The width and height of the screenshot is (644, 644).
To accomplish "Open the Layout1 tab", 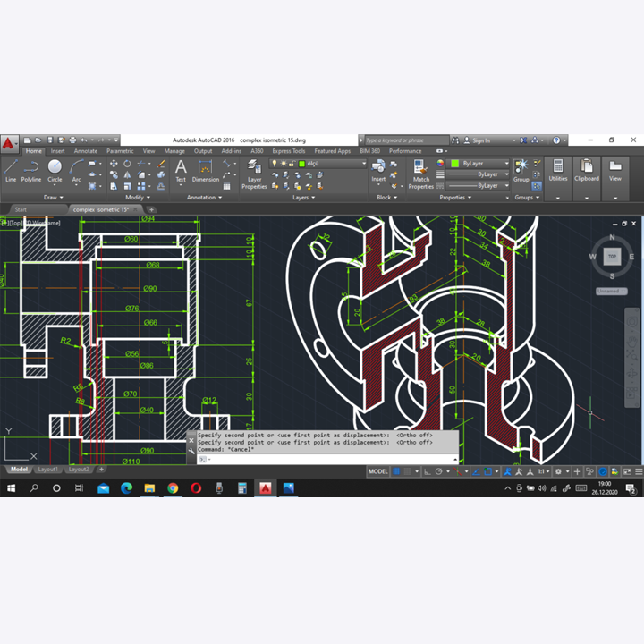I will coord(47,469).
